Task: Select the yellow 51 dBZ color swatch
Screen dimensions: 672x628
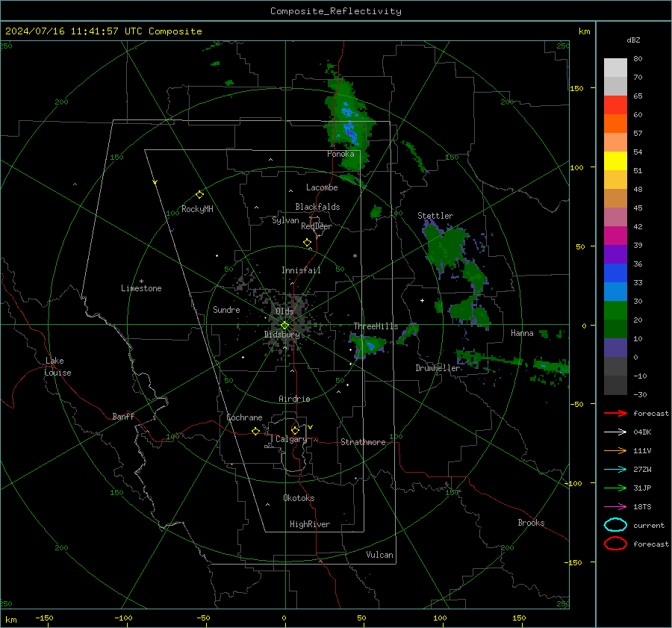Action: pyautogui.click(x=615, y=161)
